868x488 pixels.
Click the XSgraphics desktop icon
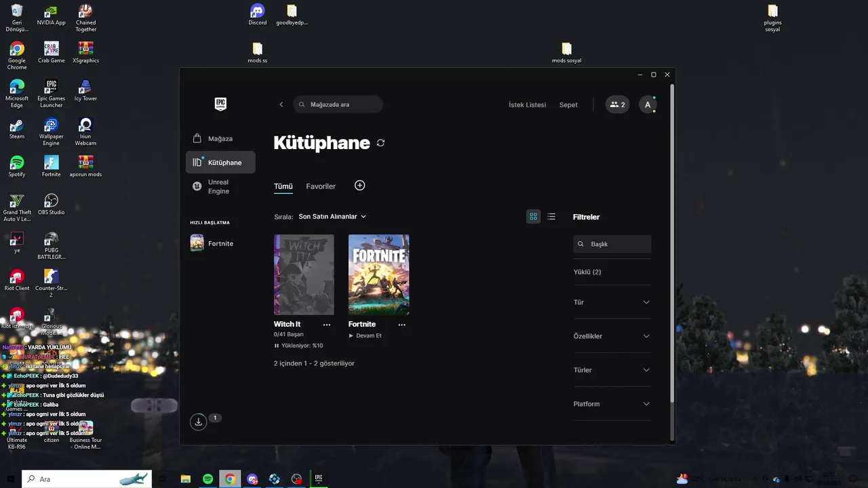coord(85,53)
